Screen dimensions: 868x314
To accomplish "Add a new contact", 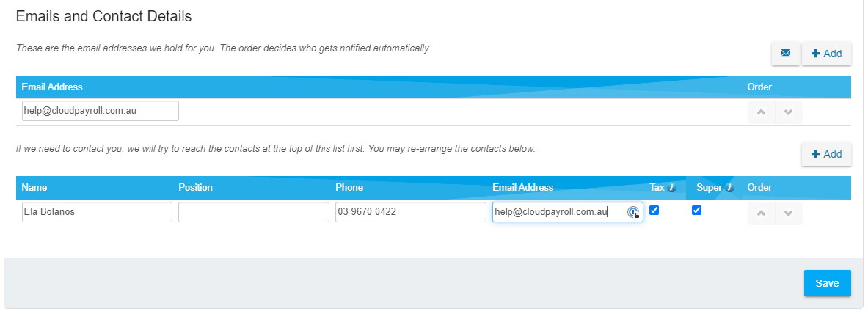I will [x=826, y=154].
